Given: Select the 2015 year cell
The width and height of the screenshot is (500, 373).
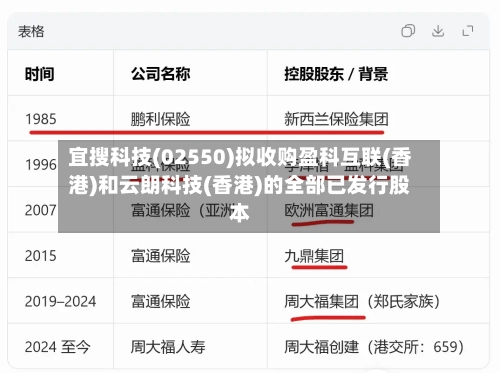Looking at the screenshot, I should point(41,256).
